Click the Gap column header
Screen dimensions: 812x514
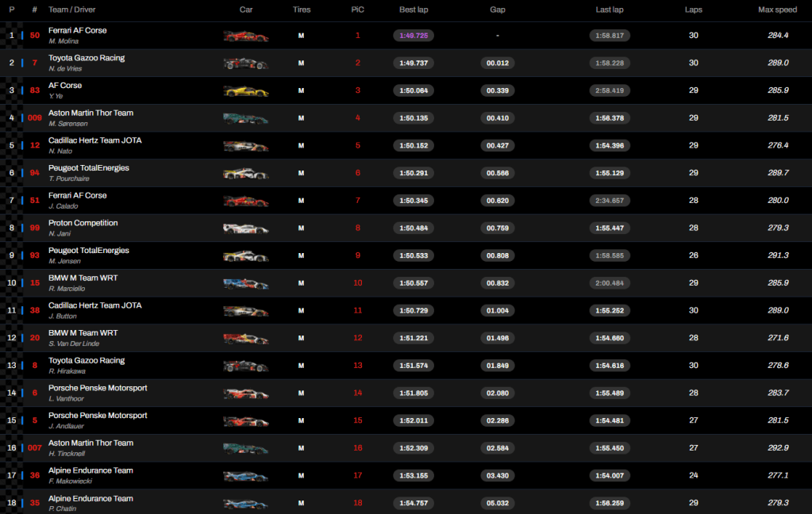pyautogui.click(x=497, y=10)
